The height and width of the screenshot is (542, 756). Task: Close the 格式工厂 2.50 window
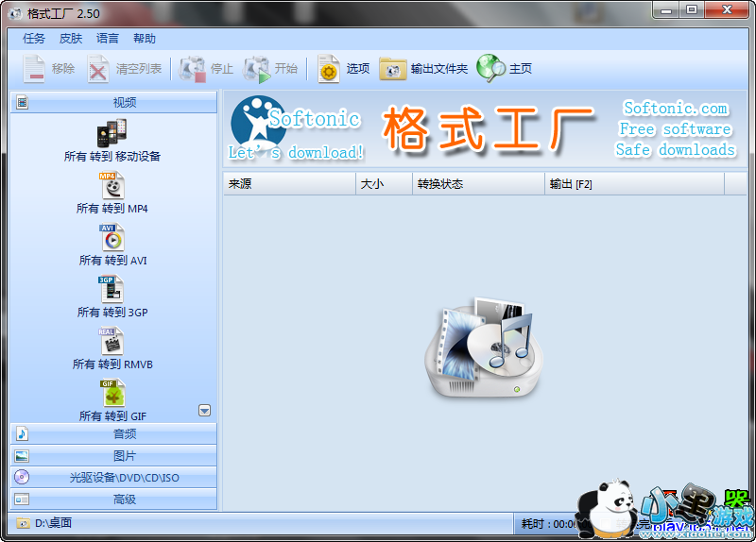click(728, 10)
